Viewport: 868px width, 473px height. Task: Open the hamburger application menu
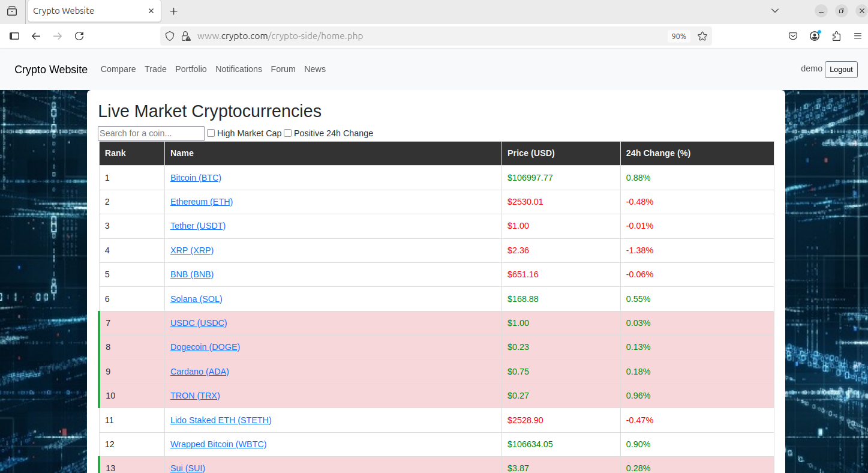pyautogui.click(x=857, y=36)
